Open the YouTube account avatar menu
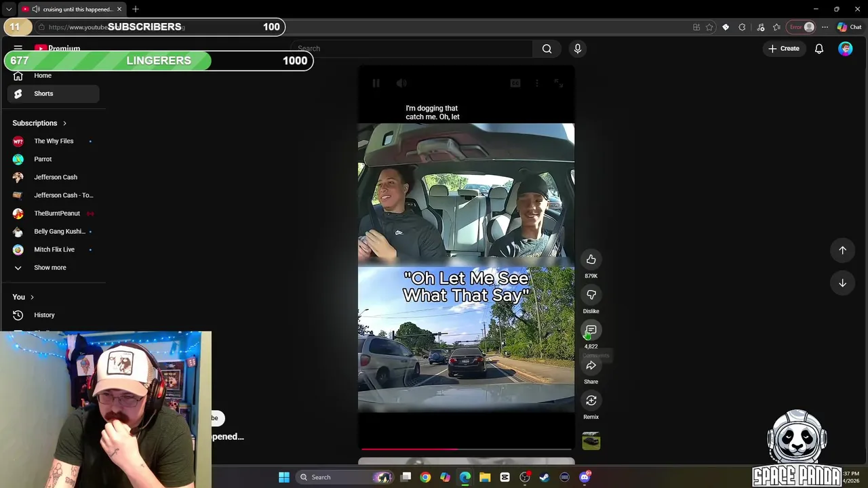The width and height of the screenshot is (868, 488). [845, 49]
